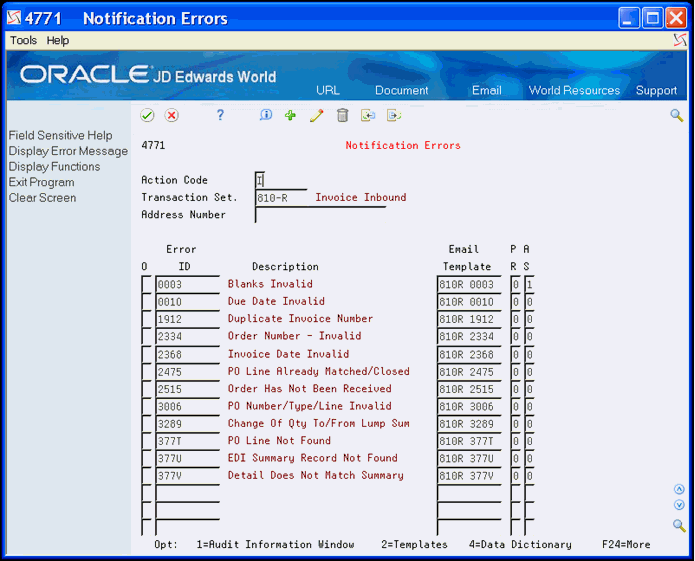Click Error ID field 1912
Image resolution: width=695 pixels, height=561 pixels.
coord(187,319)
